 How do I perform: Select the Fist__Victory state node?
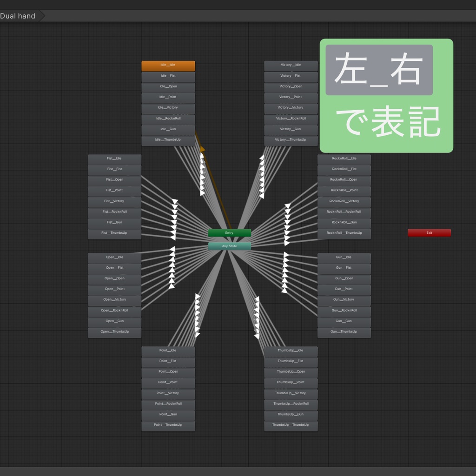114,202
